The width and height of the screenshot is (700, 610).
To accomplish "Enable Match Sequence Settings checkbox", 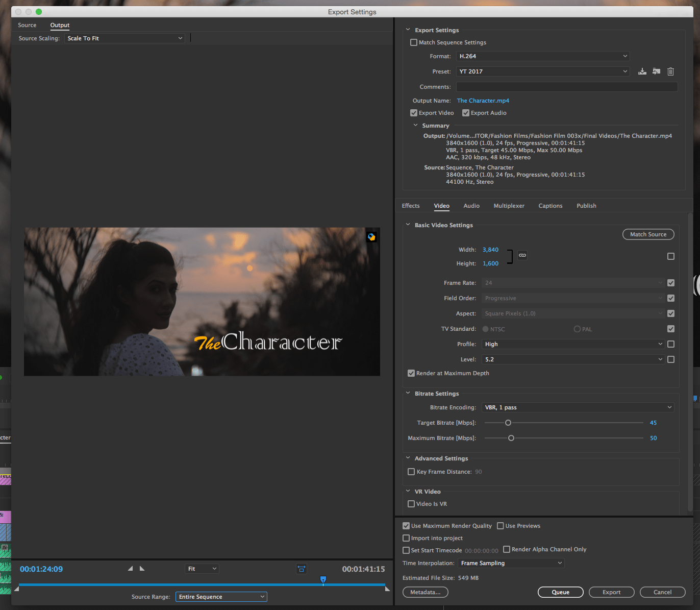I will tap(414, 42).
